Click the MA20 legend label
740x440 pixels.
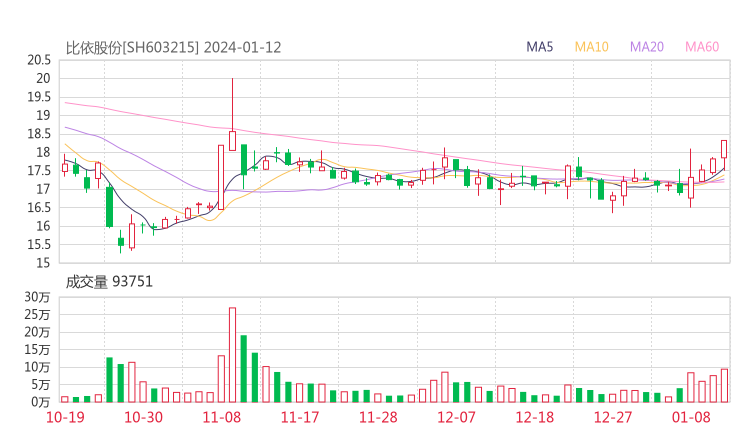647,47
